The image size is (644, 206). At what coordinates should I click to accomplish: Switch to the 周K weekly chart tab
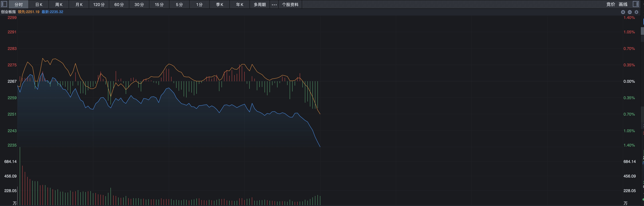click(x=59, y=4)
